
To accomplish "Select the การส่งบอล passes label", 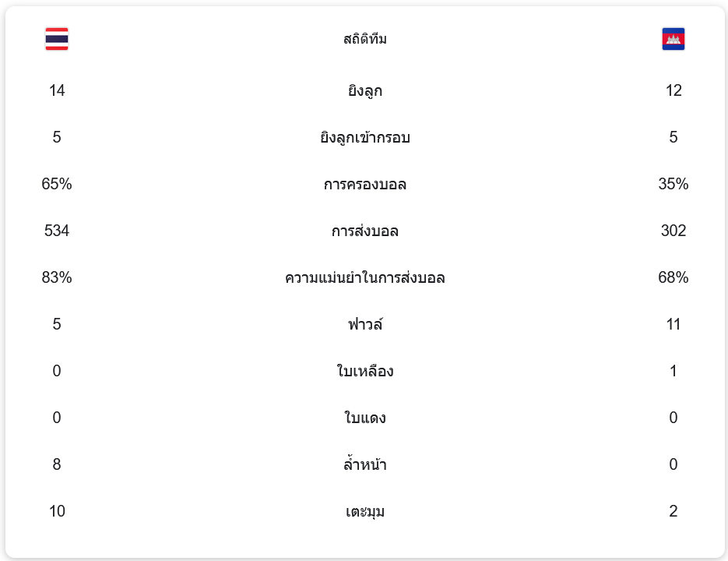I will click(364, 231).
